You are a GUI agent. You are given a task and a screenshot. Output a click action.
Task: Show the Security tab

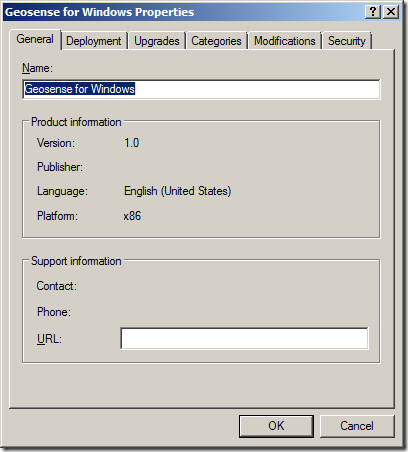click(347, 41)
